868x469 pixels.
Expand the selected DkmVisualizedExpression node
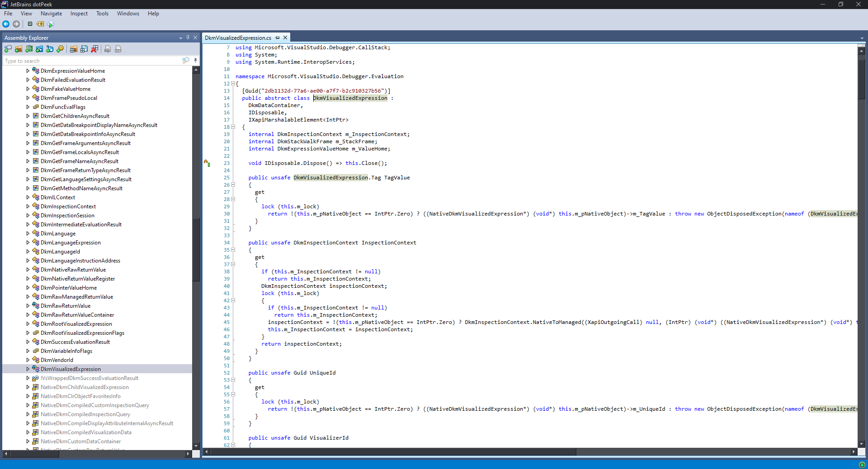[28, 369]
